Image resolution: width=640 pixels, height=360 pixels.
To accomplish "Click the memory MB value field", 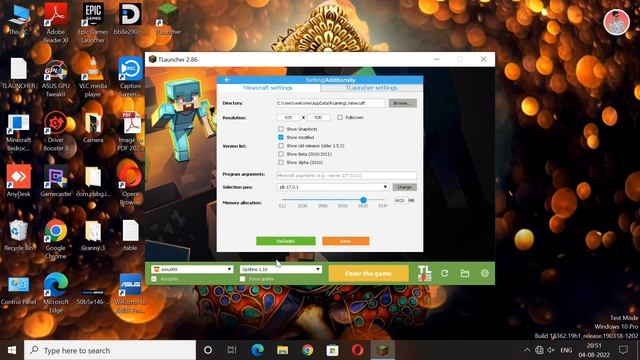I will [x=401, y=200].
